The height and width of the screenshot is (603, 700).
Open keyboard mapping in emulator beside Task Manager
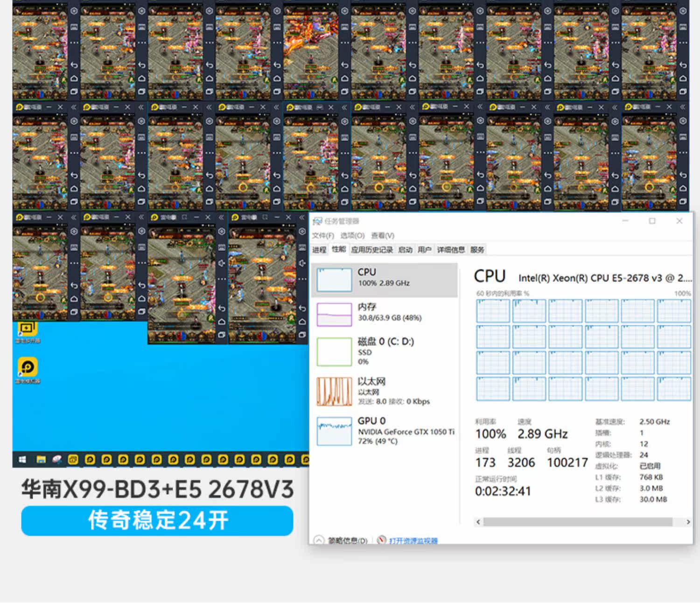(x=302, y=247)
